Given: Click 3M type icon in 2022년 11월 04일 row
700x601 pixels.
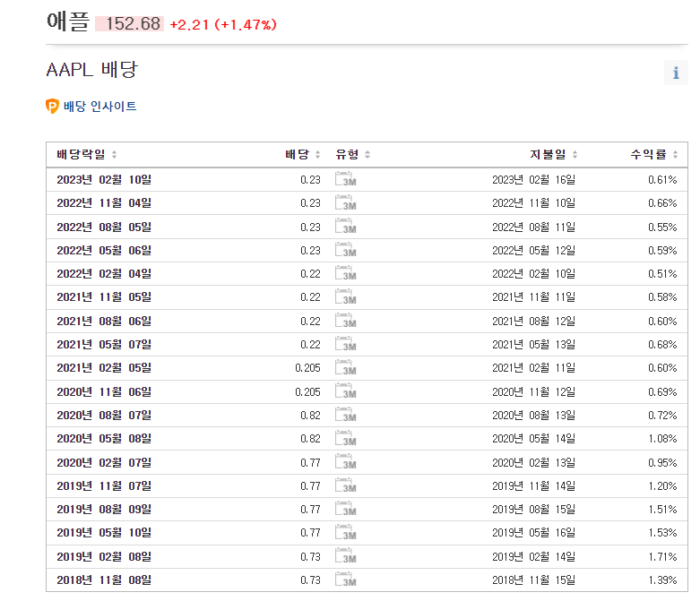Looking at the screenshot, I should (x=346, y=202).
